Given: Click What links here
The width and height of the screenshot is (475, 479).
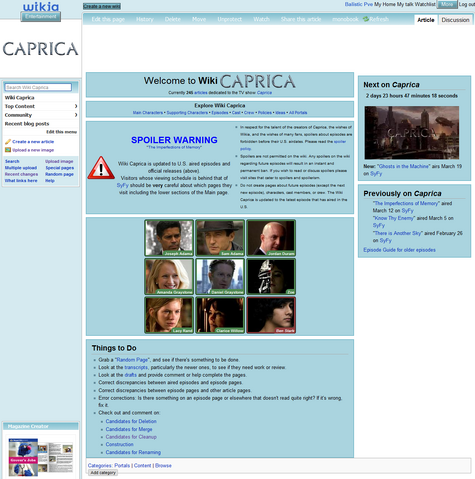Looking at the screenshot, I should 21,180.
